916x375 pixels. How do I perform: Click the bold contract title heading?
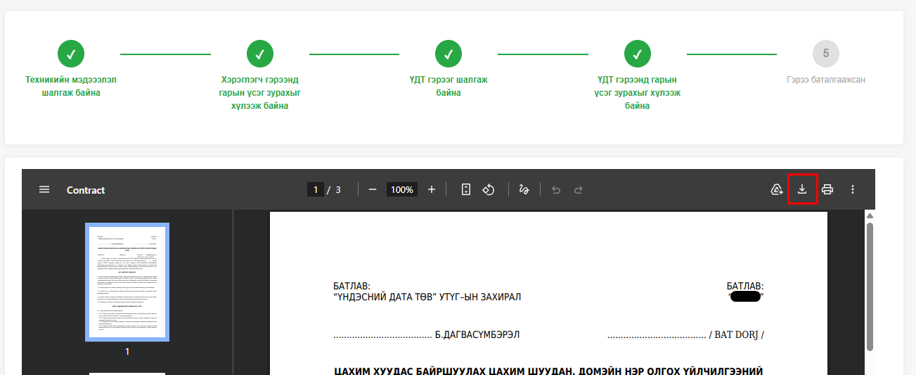pyautogui.click(x=549, y=370)
